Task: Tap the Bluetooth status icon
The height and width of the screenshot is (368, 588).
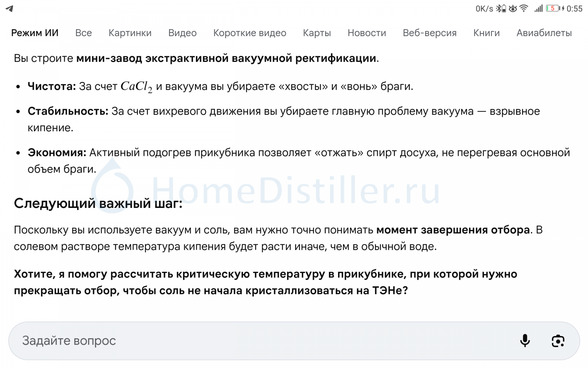Action: pos(501,8)
